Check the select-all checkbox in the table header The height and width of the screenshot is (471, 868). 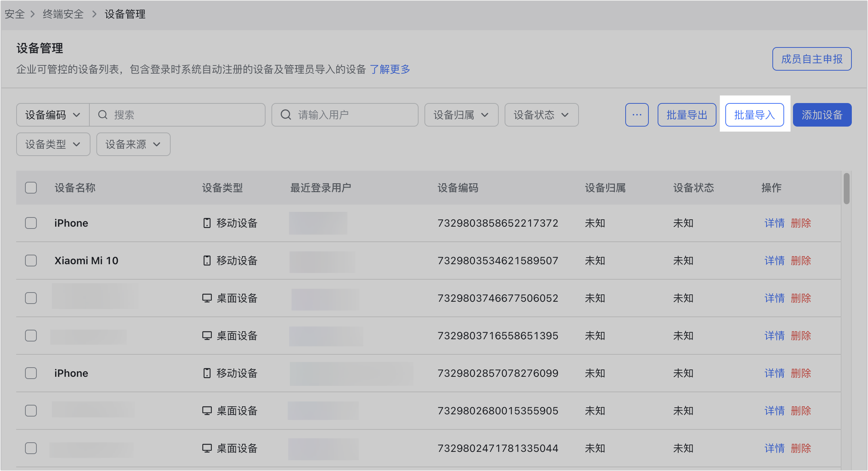[31, 188]
